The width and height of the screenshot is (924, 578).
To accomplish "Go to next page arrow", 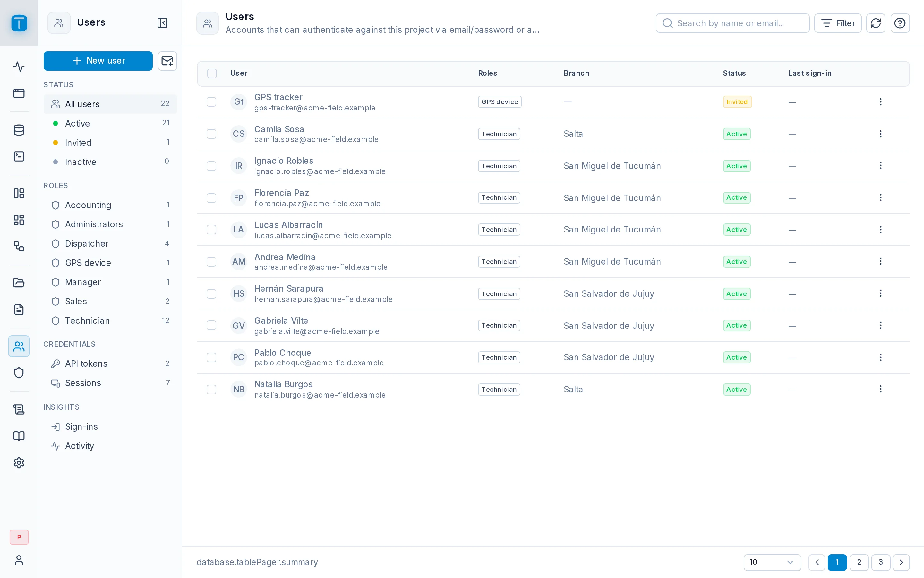I will (x=901, y=562).
